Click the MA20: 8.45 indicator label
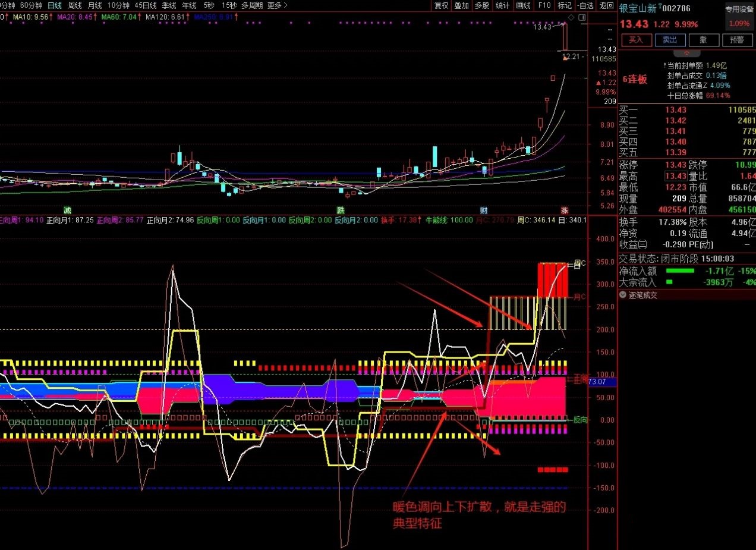The height and width of the screenshot is (550, 756). (75, 17)
